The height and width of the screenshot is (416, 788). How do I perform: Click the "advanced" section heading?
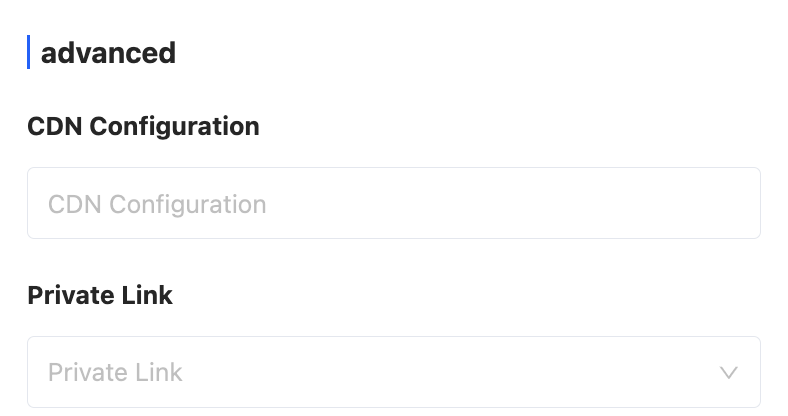tap(108, 52)
